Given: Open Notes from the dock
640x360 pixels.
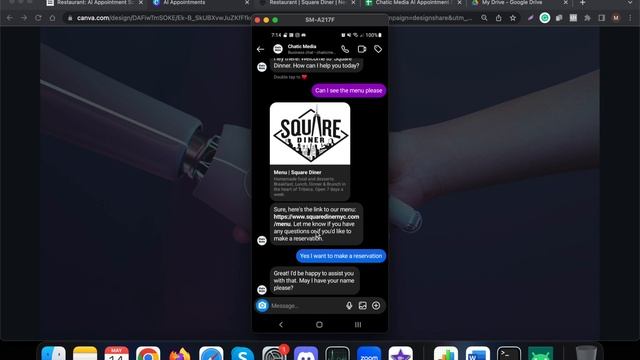Looking at the screenshot, I should [85, 353].
